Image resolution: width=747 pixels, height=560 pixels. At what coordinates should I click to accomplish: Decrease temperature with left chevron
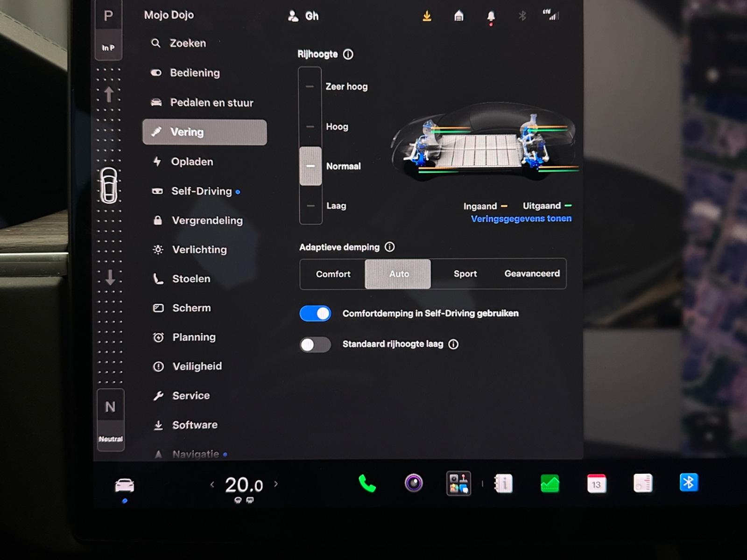[x=212, y=484]
